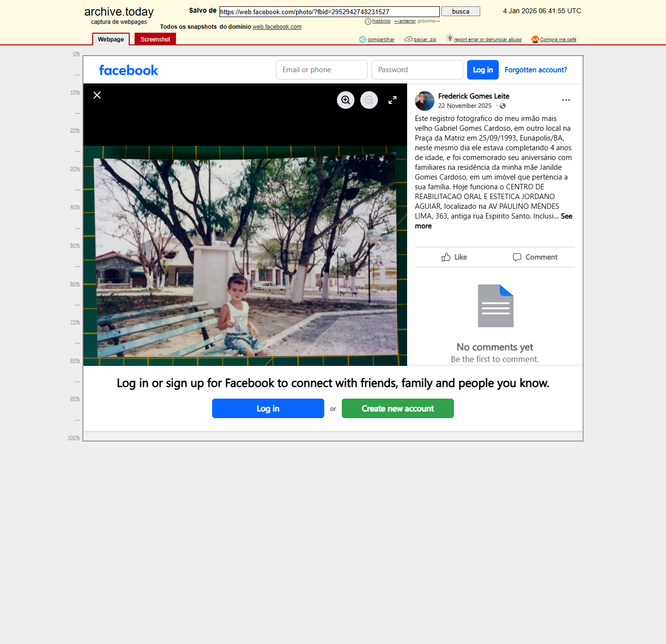Viewport: 666px width, 644px height.
Task: Click the archive.today site title
Action: 119,12
